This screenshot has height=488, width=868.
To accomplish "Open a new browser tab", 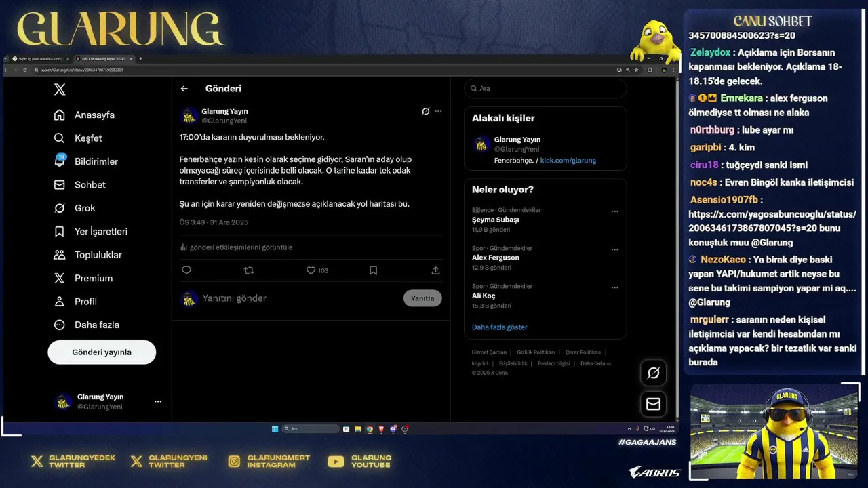I will (140, 59).
